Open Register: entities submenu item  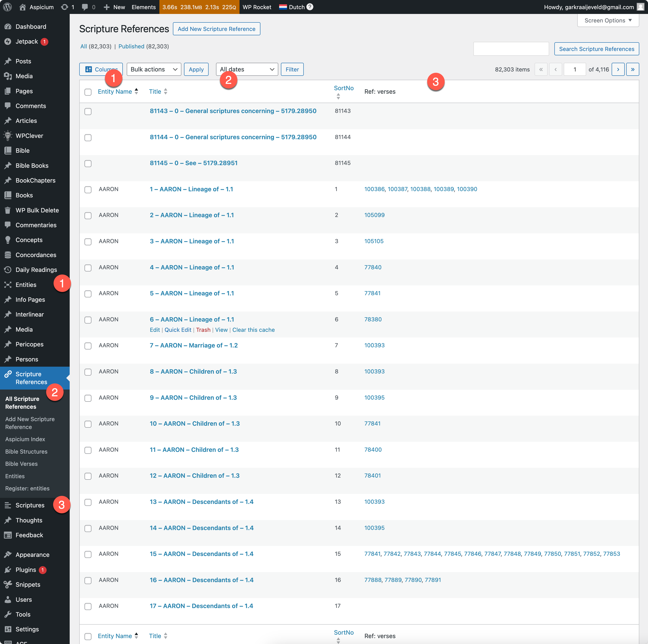[x=27, y=488]
